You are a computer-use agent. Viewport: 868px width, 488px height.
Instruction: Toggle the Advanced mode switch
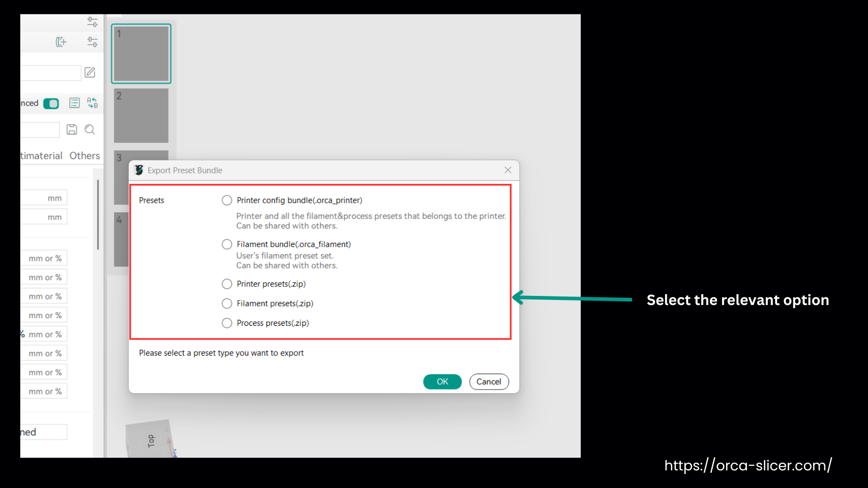tap(51, 103)
